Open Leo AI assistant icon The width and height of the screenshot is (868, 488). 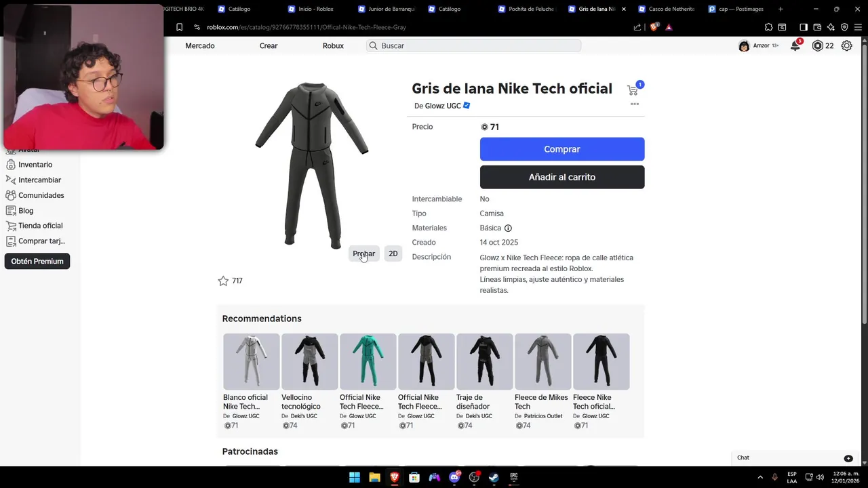[831, 27]
